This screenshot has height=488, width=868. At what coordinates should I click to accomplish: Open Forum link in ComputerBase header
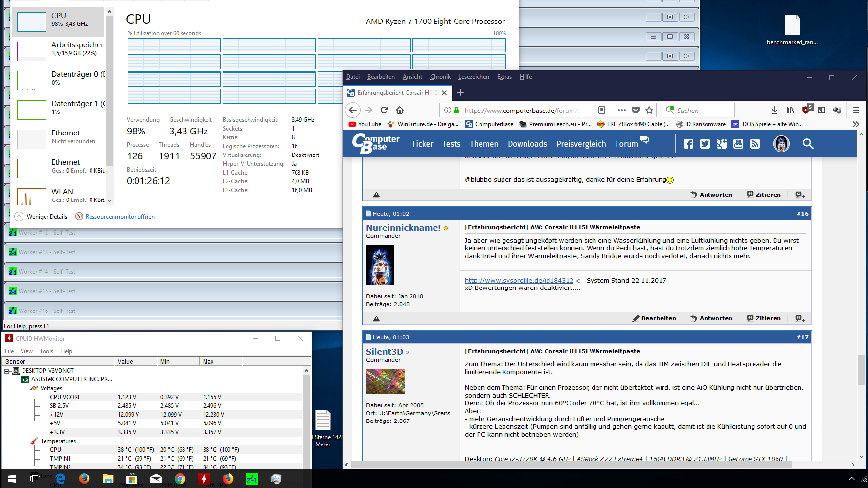coord(627,144)
